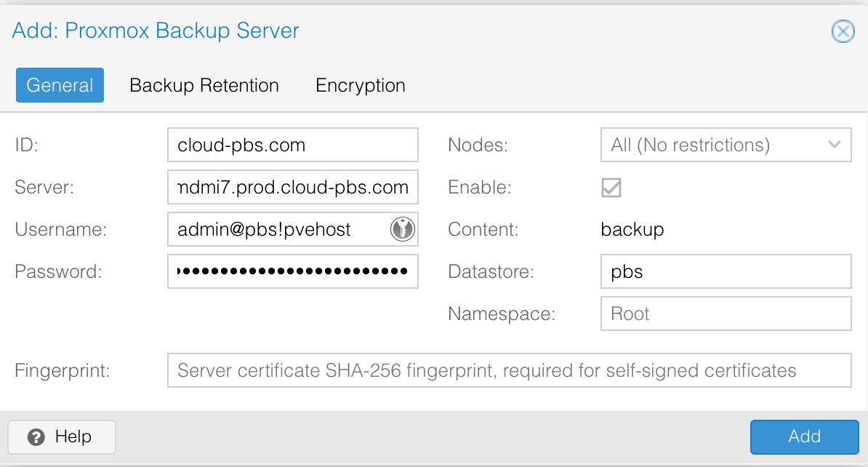Select the Username field with admin@pbs!pvehost
This screenshot has height=467, width=868.
click(280, 229)
